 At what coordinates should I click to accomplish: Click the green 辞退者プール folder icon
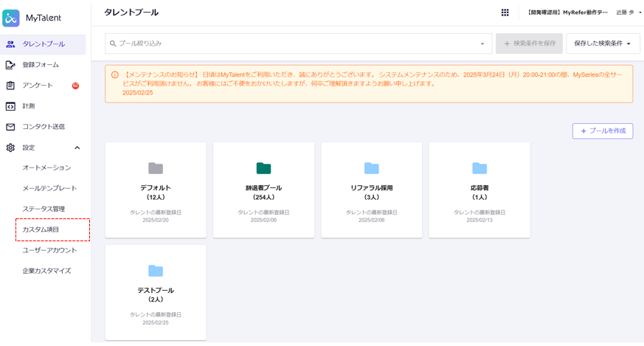point(263,168)
